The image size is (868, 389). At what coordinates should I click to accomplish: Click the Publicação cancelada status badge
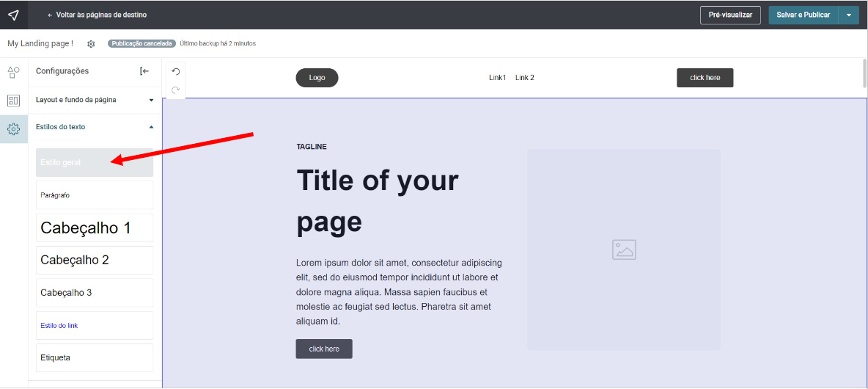[x=141, y=44]
